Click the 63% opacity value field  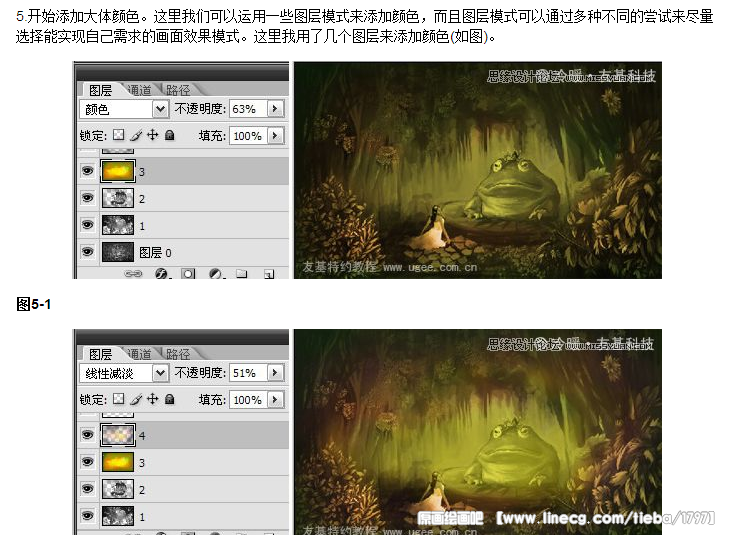[x=249, y=109]
